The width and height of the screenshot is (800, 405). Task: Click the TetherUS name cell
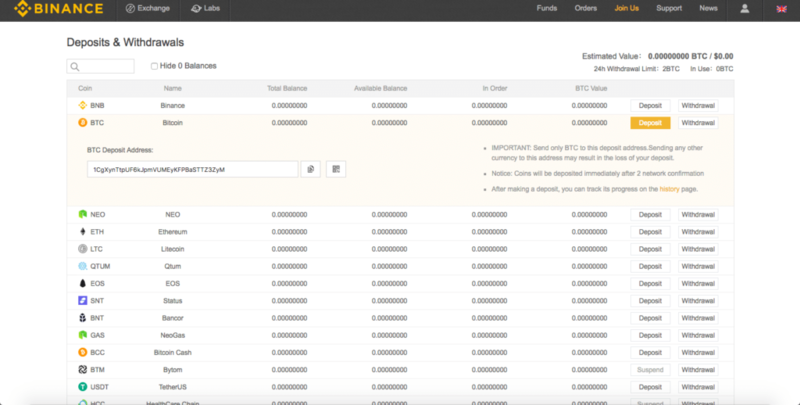click(x=172, y=387)
